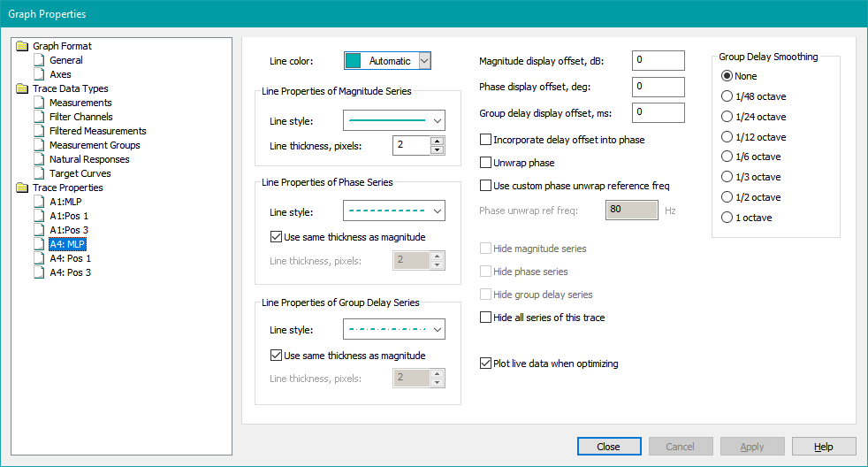Select the Filtered Measurements entry
This screenshot has height=467, width=868.
tap(97, 131)
